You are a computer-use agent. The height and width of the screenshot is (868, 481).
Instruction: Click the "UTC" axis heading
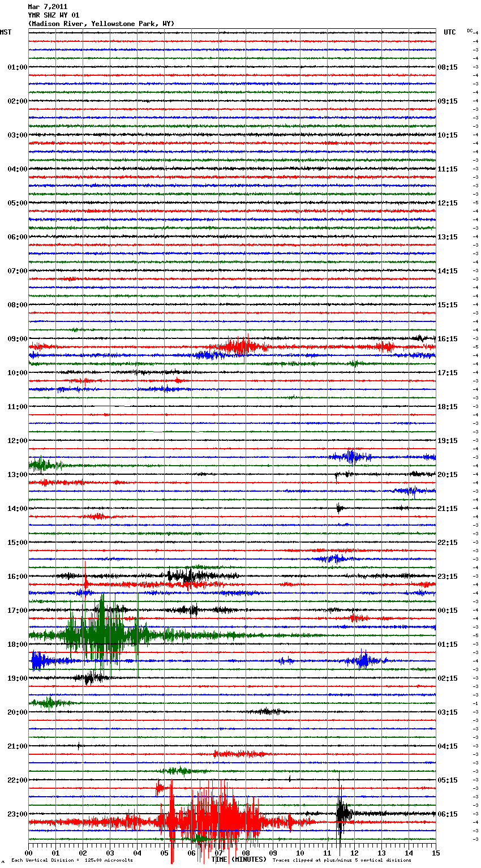[450, 32]
